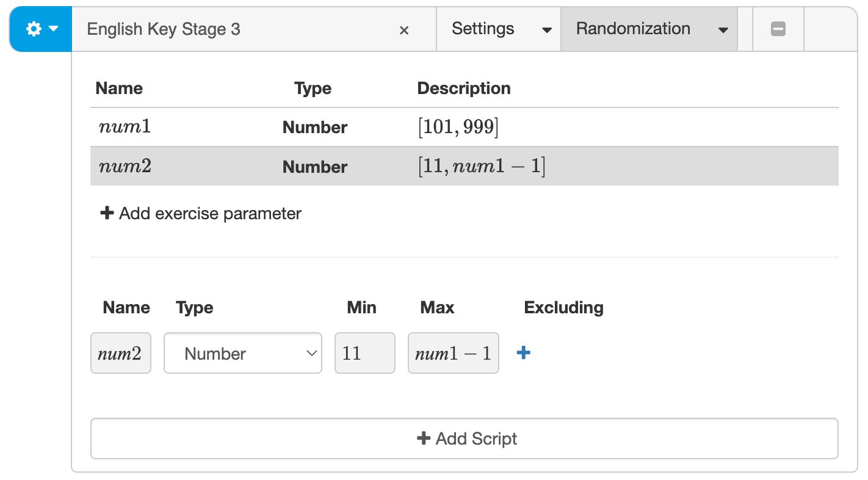The height and width of the screenshot is (480, 868).
Task: Click the plus icon inside the Add Script button
Action: [x=423, y=438]
